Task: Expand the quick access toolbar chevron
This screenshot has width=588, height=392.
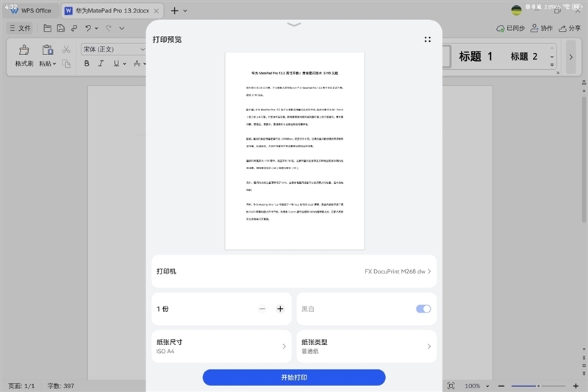Action: point(122,28)
